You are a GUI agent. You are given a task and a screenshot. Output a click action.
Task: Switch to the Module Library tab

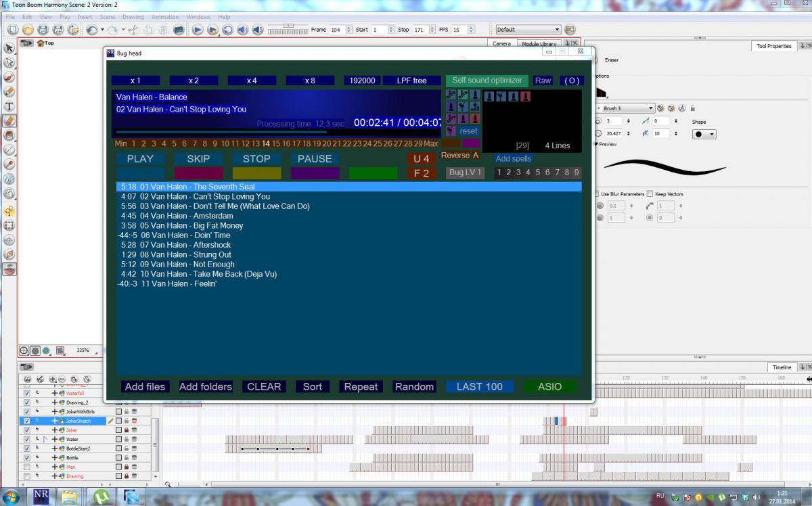pos(539,44)
